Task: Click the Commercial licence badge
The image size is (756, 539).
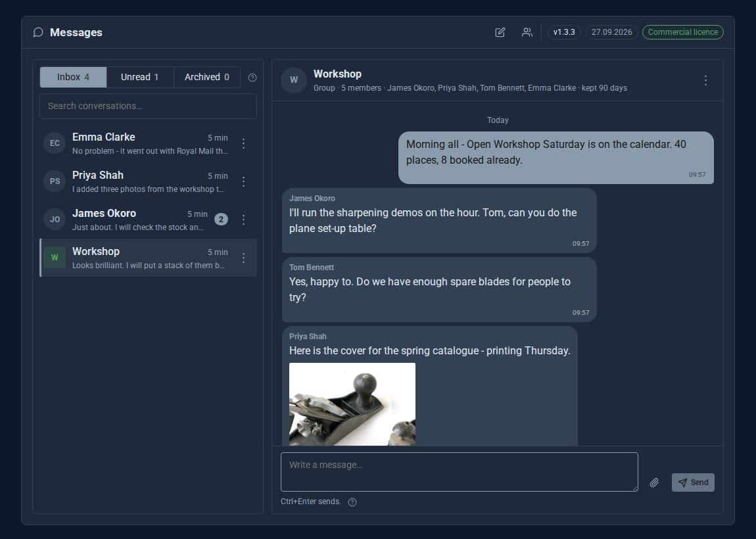Action: [x=683, y=32]
